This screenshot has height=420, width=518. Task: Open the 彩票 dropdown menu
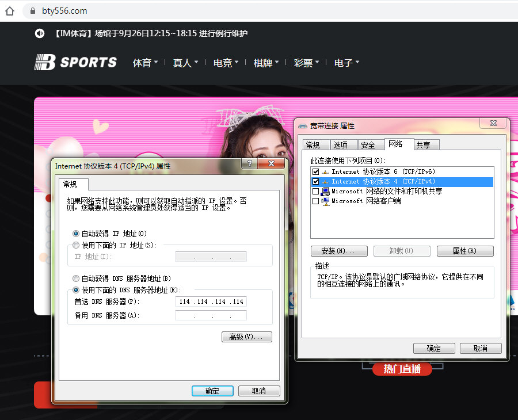click(x=306, y=63)
